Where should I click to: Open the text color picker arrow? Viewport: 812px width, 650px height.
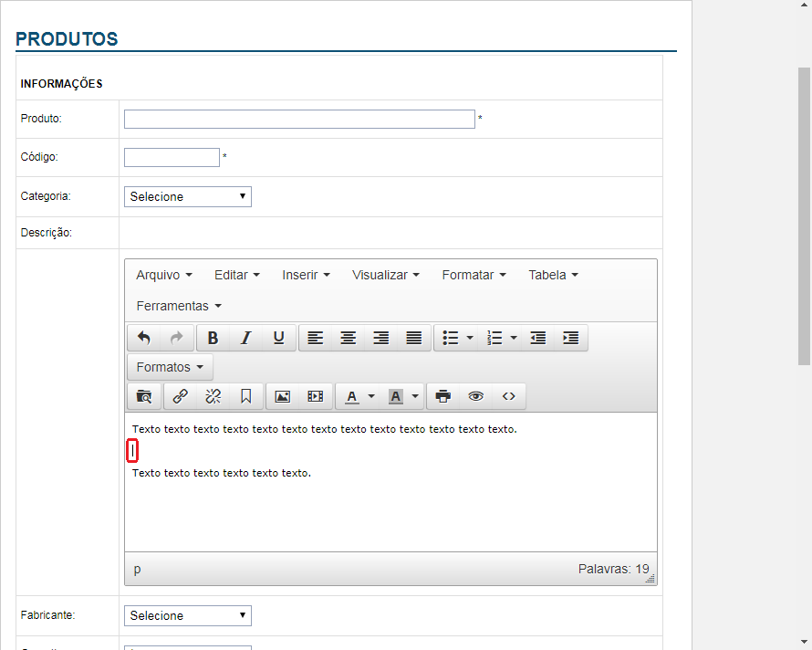coord(371,396)
